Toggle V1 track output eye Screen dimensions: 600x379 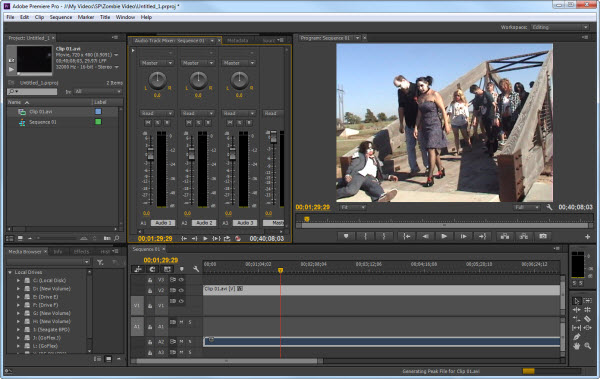(x=181, y=301)
